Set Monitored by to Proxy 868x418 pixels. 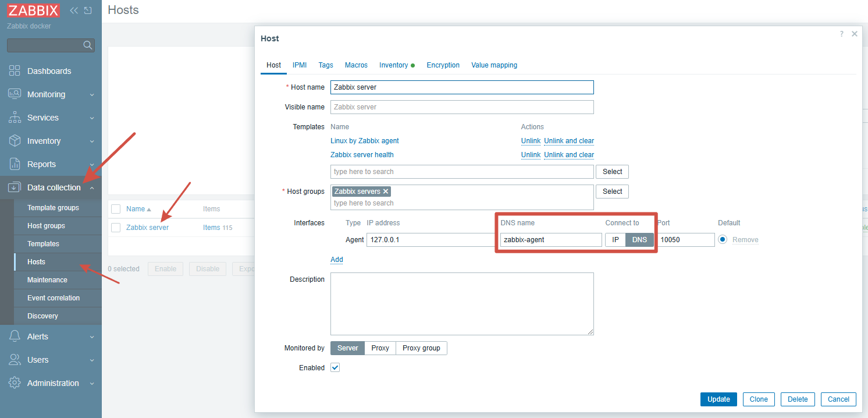tap(380, 348)
